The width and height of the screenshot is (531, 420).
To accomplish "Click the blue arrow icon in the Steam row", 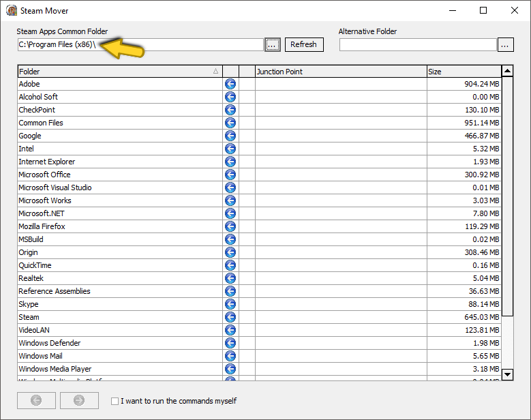I will point(230,317).
